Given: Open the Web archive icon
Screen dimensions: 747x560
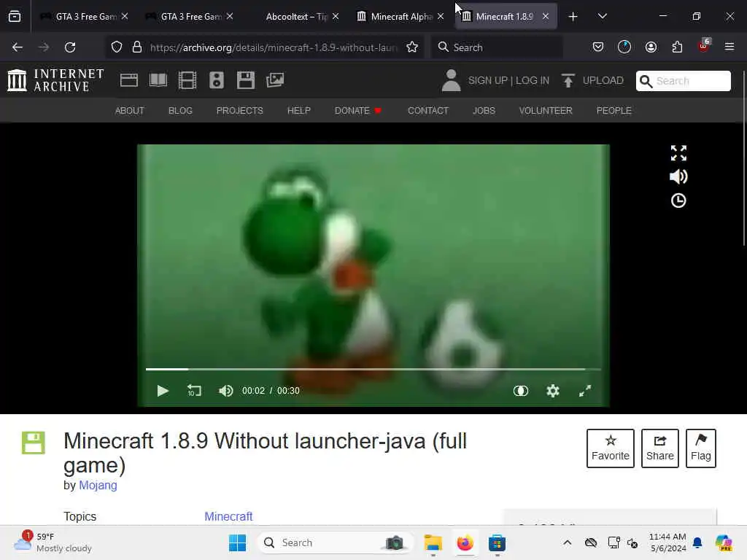Looking at the screenshot, I should [x=128, y=80].
